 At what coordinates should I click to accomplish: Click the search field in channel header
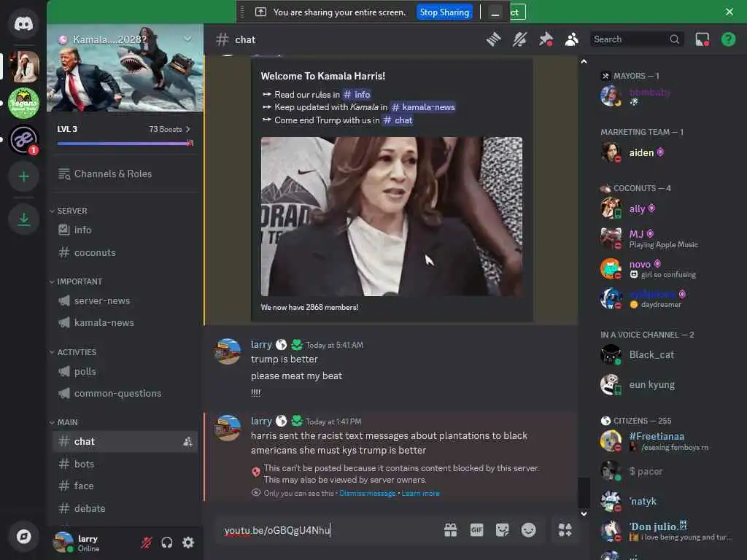click(636, 39)
